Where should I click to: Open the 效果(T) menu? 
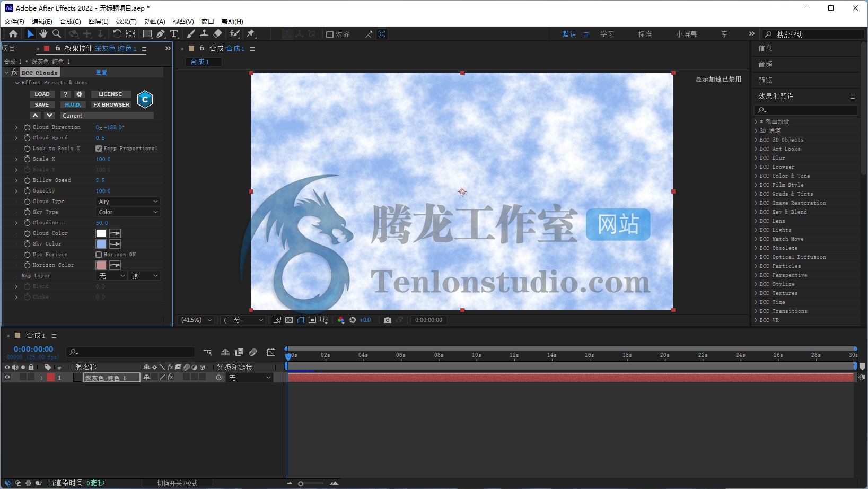tap(126, 21)
